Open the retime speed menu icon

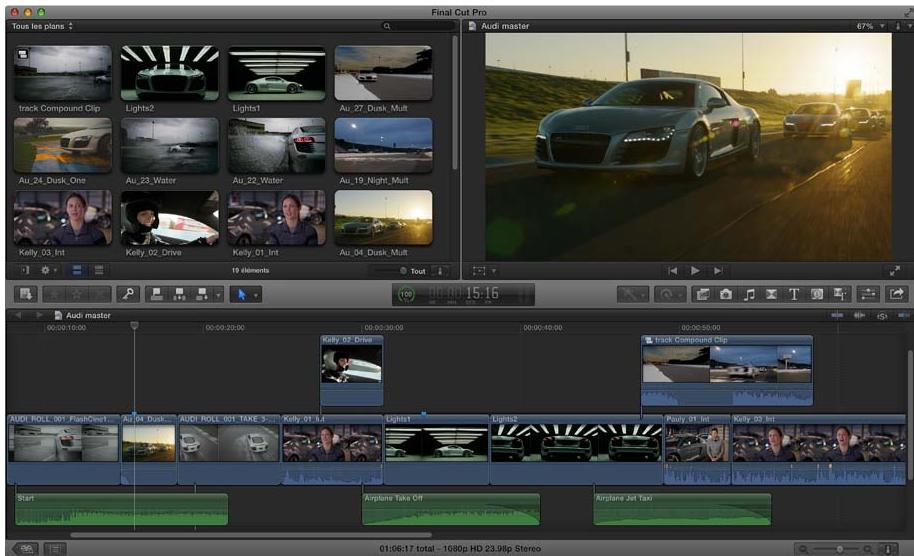click(x=669, y=294)
